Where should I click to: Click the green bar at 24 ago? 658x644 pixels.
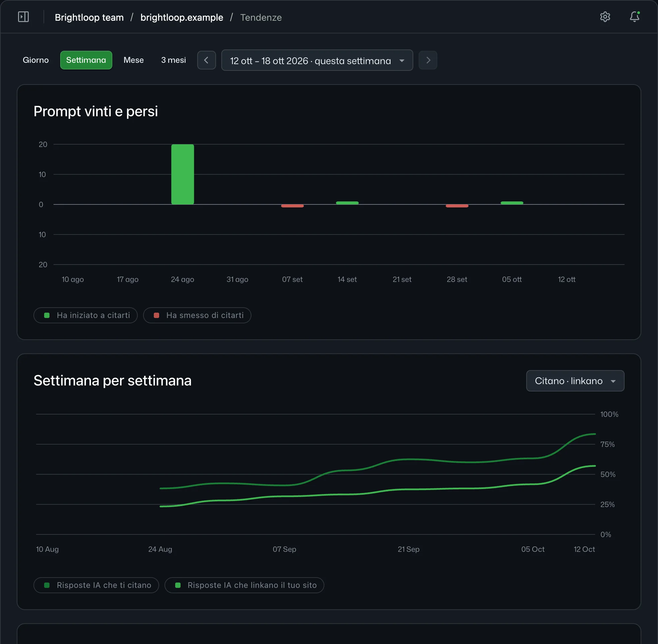[183, 174]
